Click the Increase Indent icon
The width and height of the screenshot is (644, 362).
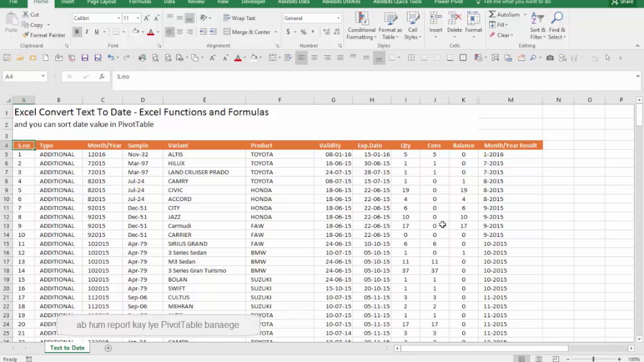pos(213,32)
